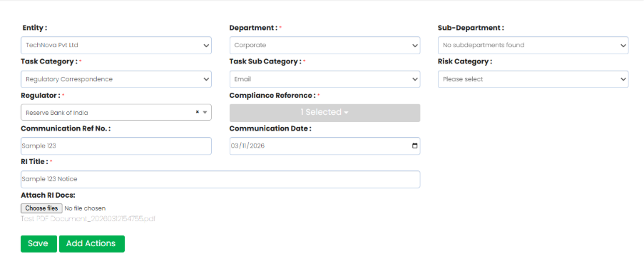Click the chevron on the Sub-Department dropdown
Screen dimensions: 644x259
tap(623, 46)
